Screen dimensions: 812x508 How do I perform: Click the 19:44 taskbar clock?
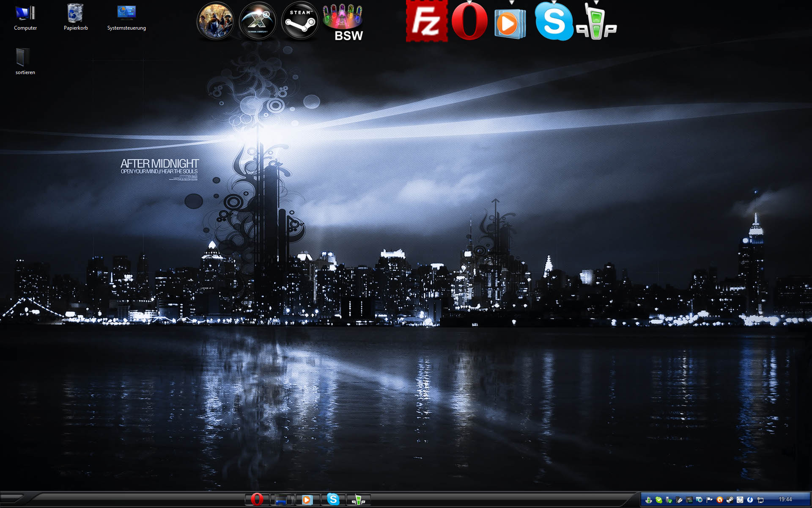pos(785,500)
